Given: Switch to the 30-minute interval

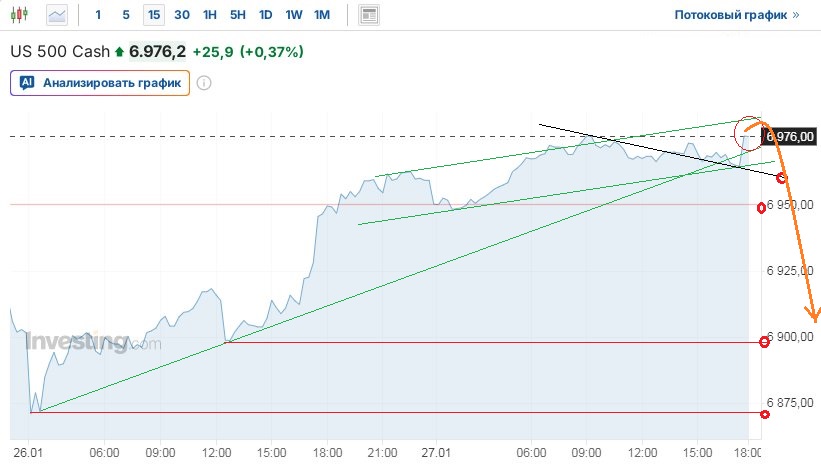Looking at the screenshot, I should click(x=181, y=15).
